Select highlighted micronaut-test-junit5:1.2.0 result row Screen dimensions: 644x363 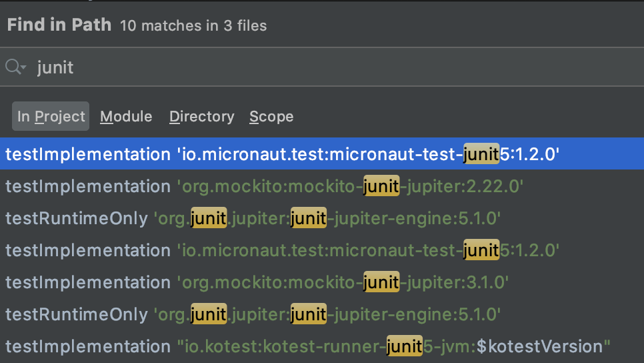click(x=322, y=153)
